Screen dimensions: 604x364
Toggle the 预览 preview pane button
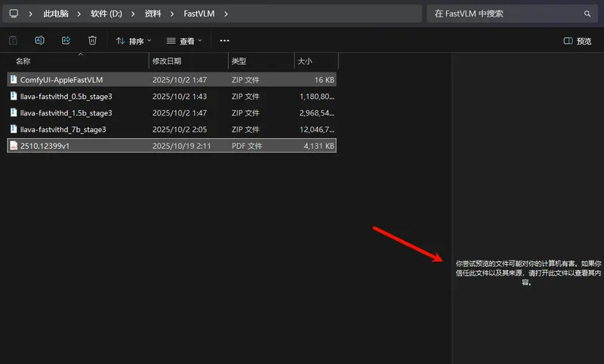coord(578,41)
